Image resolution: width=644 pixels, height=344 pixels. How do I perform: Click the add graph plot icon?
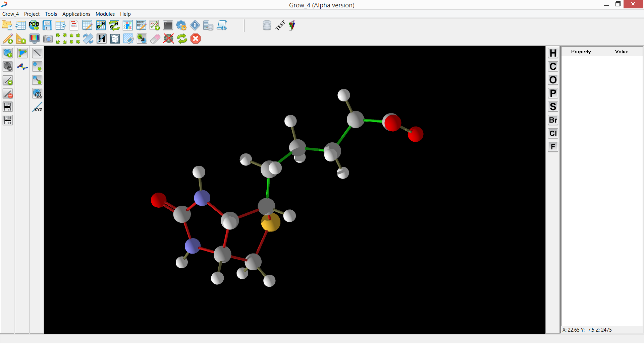coord(155,25)
